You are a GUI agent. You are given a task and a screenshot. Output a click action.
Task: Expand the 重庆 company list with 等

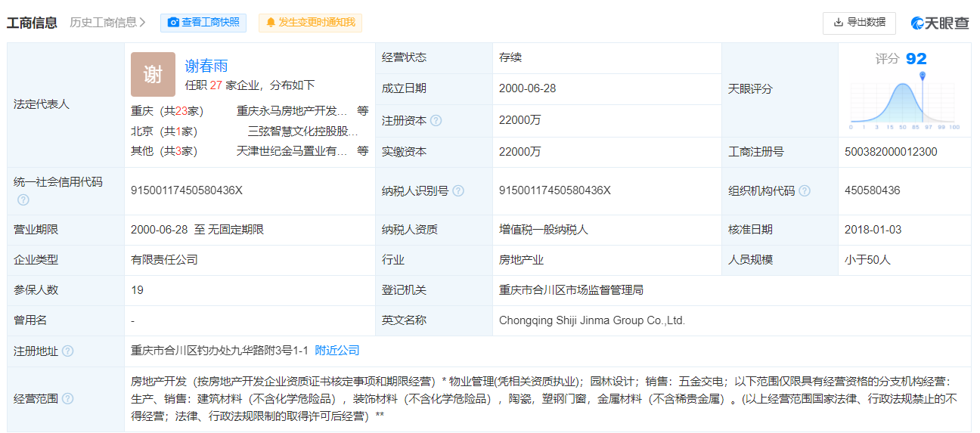coord(363,111)
